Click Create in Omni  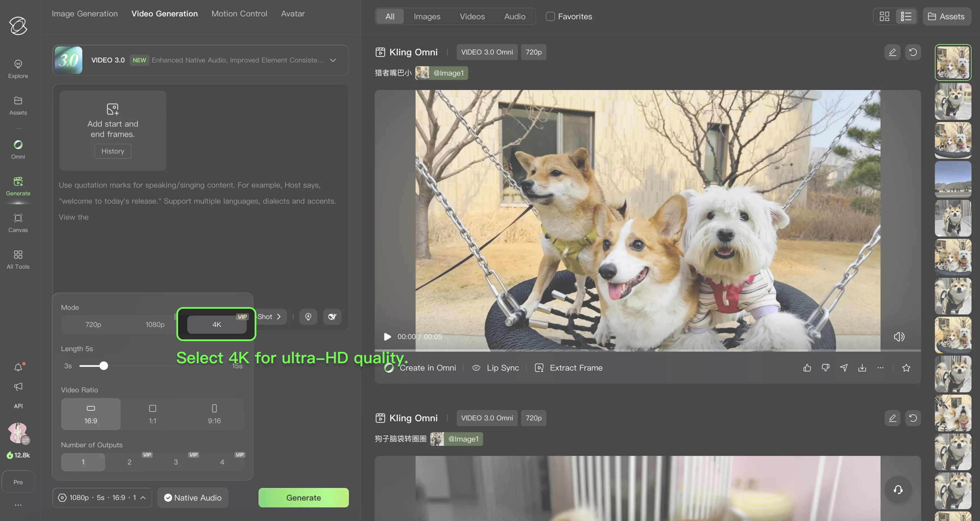[x=420, y=367]
